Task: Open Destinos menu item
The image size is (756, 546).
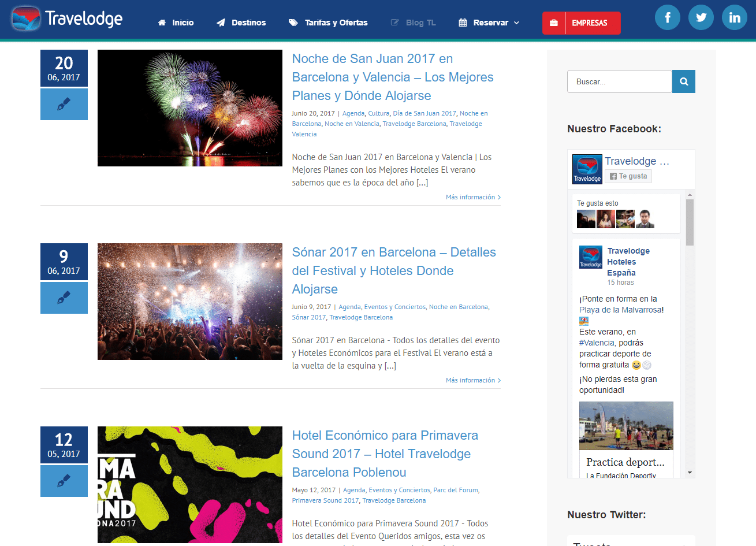Action: coord(241,23)
